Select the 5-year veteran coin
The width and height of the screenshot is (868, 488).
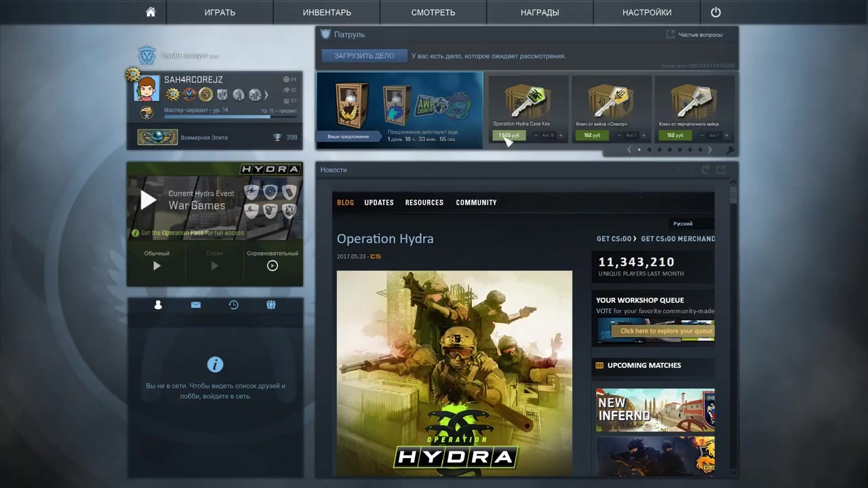pos(205,95)
